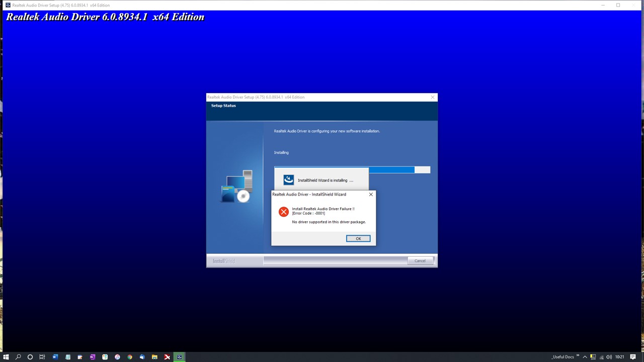Open the colorful squares app on taskbar
The image size is (644, 362).
tap(105, 357)
